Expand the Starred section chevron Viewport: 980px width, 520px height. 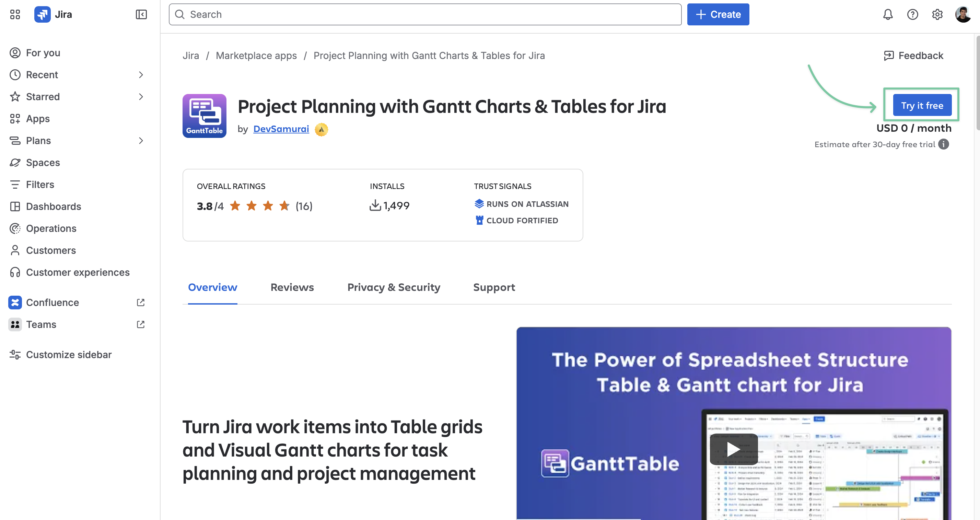click(x=141, y=97)
